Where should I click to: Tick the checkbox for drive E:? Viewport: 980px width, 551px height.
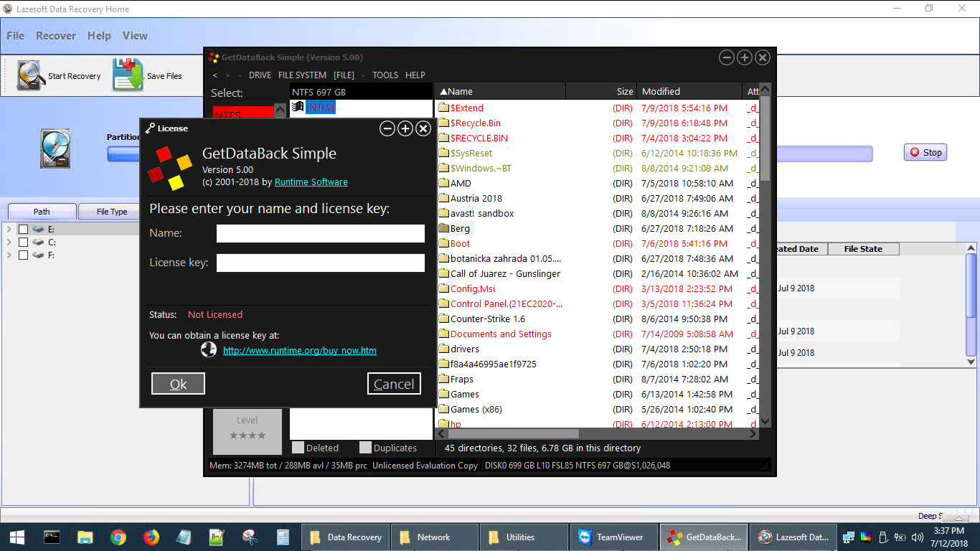24,229
